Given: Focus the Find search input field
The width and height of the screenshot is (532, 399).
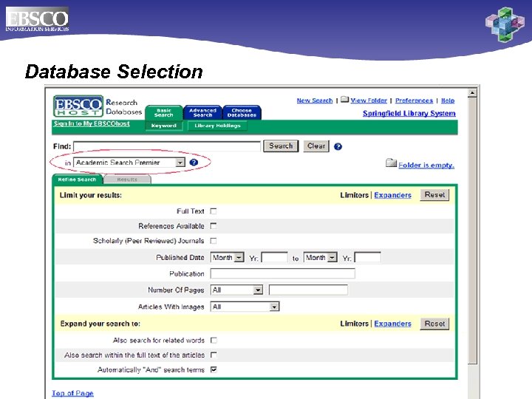Looking at the screenshot, I should click(x=167, y=146).
